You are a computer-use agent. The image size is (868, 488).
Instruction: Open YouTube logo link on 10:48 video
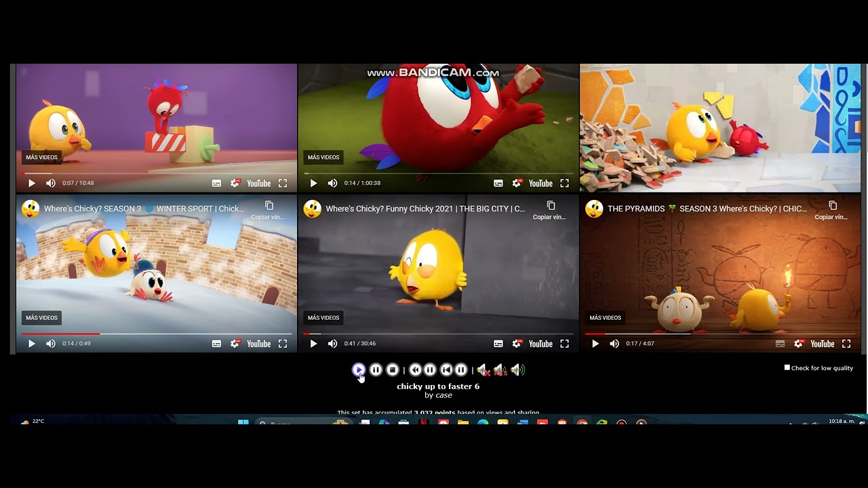pyautogui.click(x=258, y=183)
